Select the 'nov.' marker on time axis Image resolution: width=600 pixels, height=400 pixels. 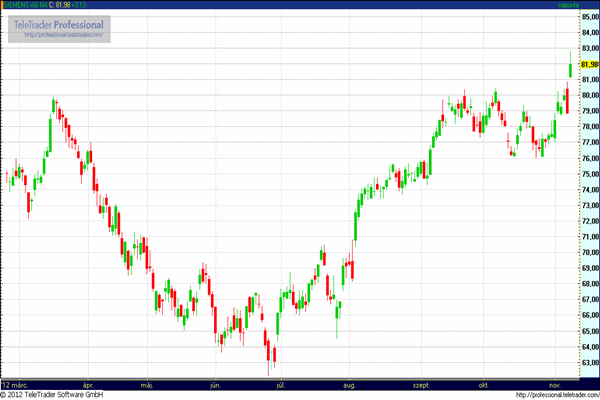tap(557, 383)
